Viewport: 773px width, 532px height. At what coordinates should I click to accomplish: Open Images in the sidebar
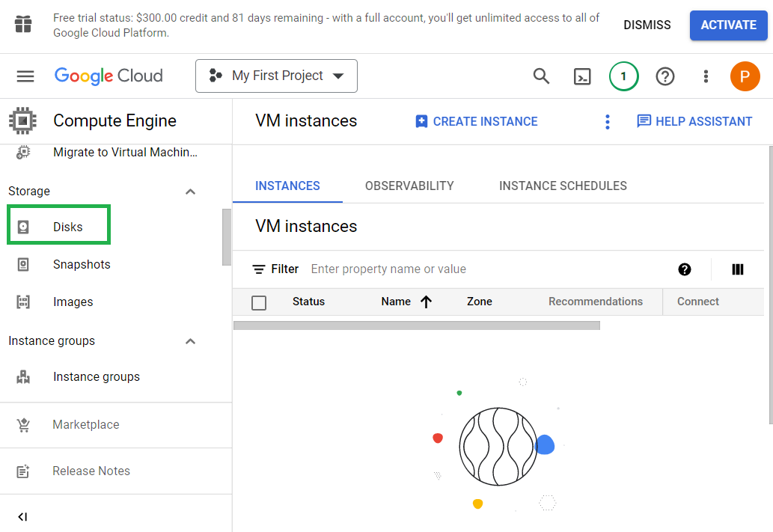(x=73, y=302)
